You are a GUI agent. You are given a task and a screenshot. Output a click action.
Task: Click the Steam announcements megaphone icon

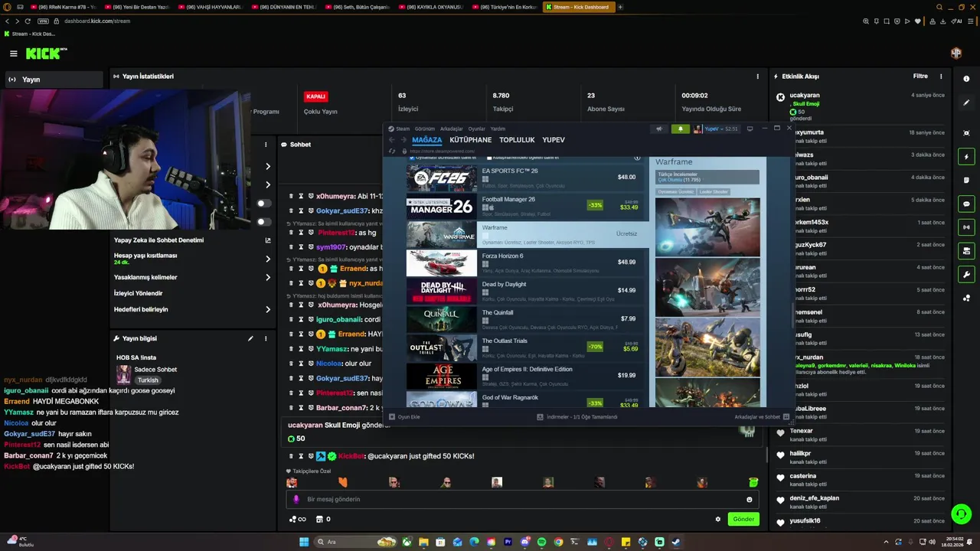pos(659,129)
